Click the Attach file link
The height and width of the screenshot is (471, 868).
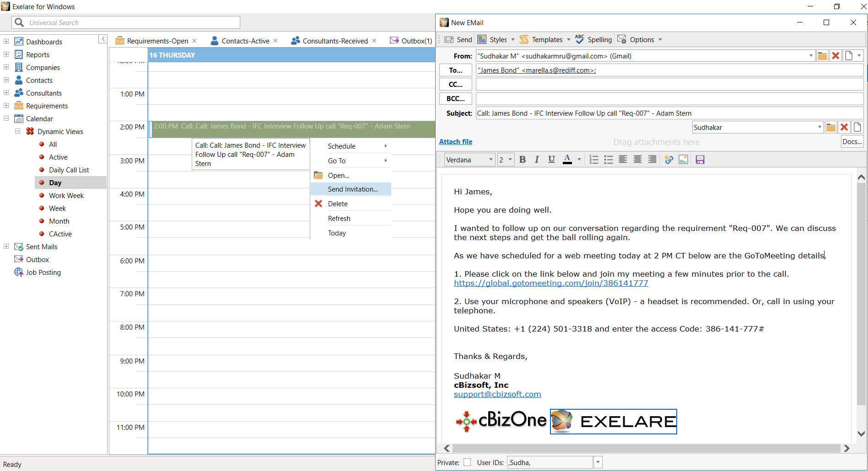[x=456, y=142]
